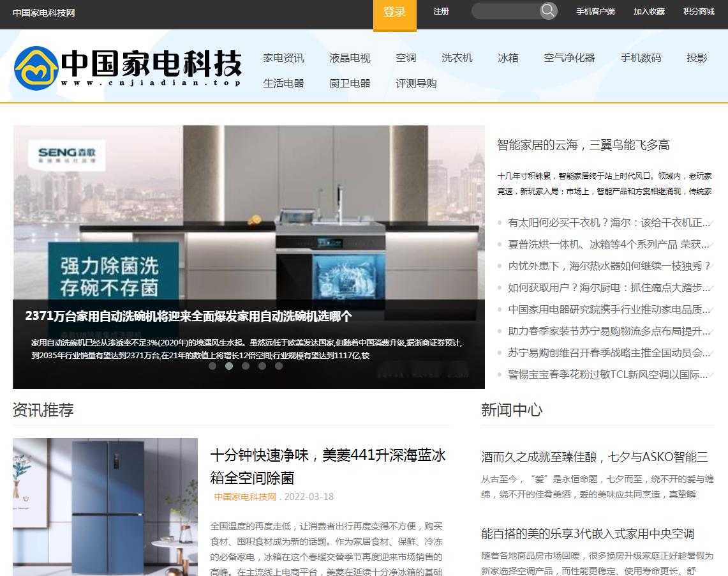Click the 随着各地商品房市场回暖 excerpt
728x576 pixels.
click(597, 563)
